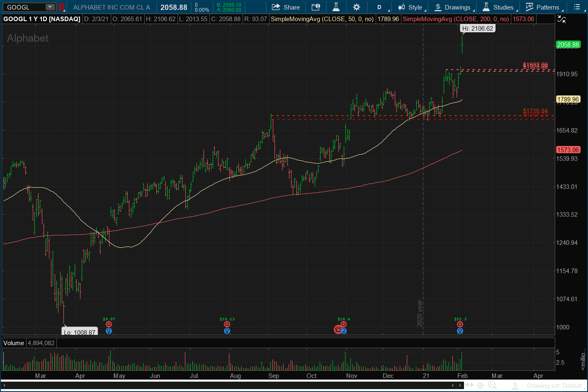Click the bid price B: 2056.10
This screenshot has width=588, height=392.
click(229, 5)
